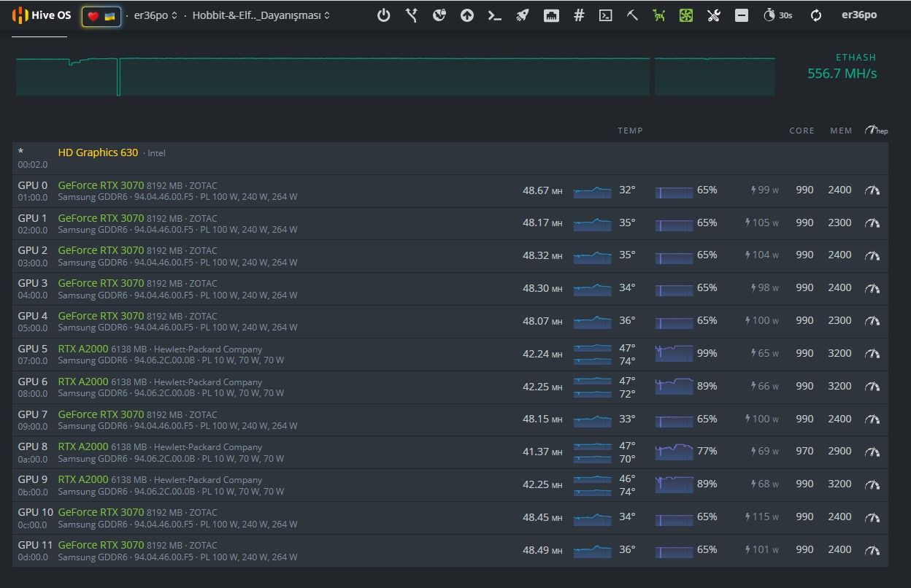Click the power control icon in the toolbar
This screenshot has height=588, width=911.
click(384, 15)
